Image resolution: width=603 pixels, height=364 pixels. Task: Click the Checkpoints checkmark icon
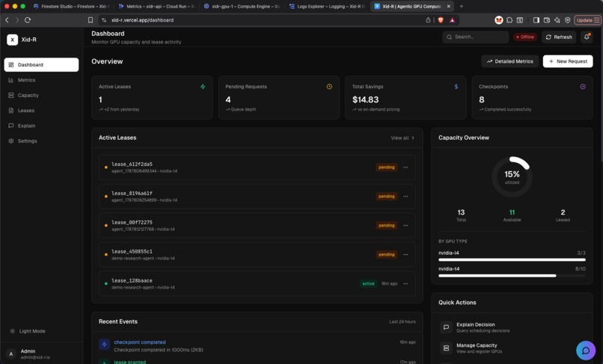[x=583, y=87]
